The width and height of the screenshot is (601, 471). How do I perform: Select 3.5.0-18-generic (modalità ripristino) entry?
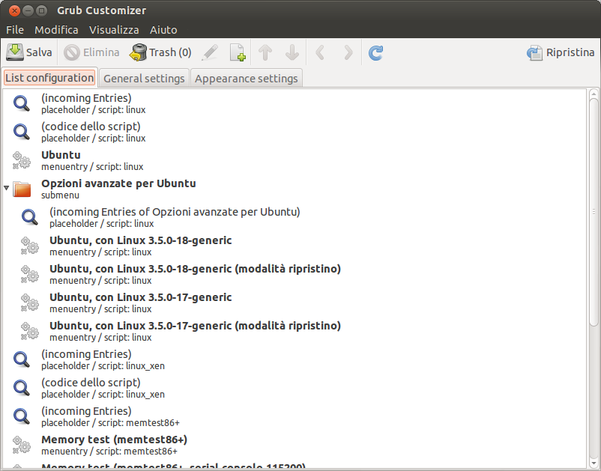[294, 274]
